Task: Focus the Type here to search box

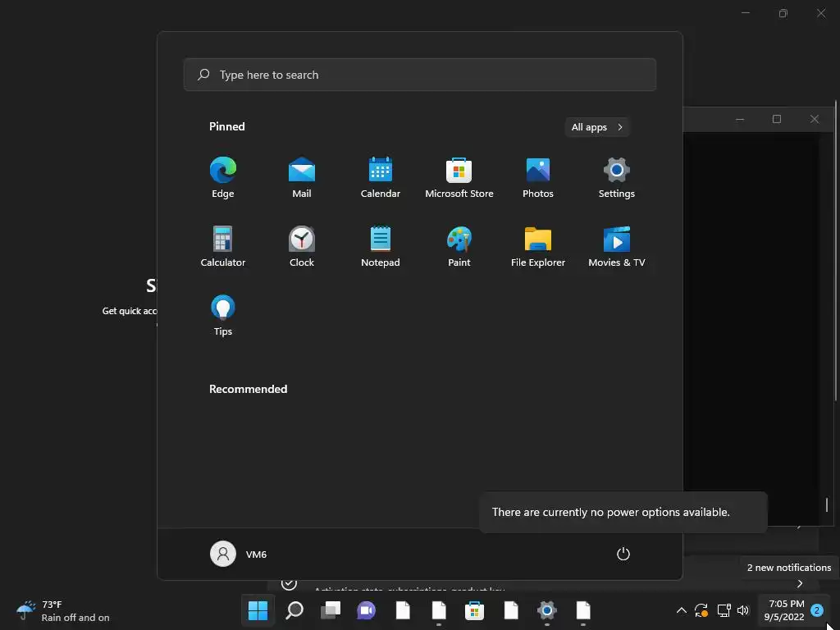Action: click(x=419, y=75)
